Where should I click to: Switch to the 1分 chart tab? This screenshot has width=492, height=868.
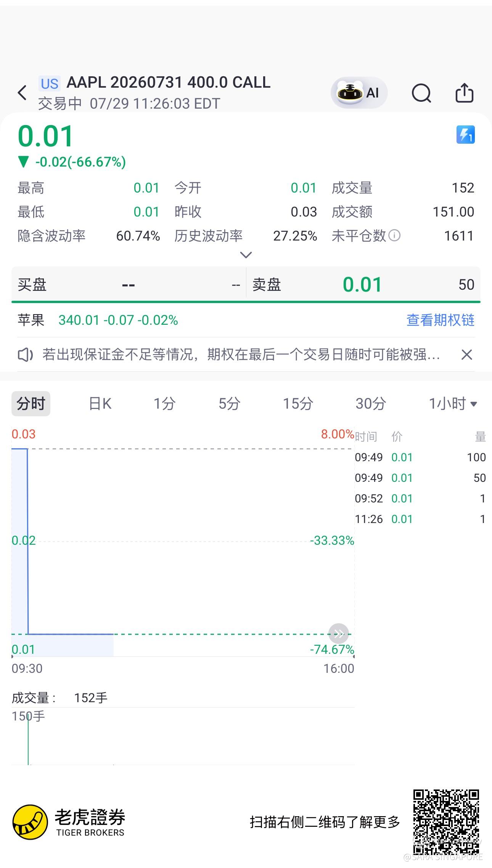[x=164, y=403]
